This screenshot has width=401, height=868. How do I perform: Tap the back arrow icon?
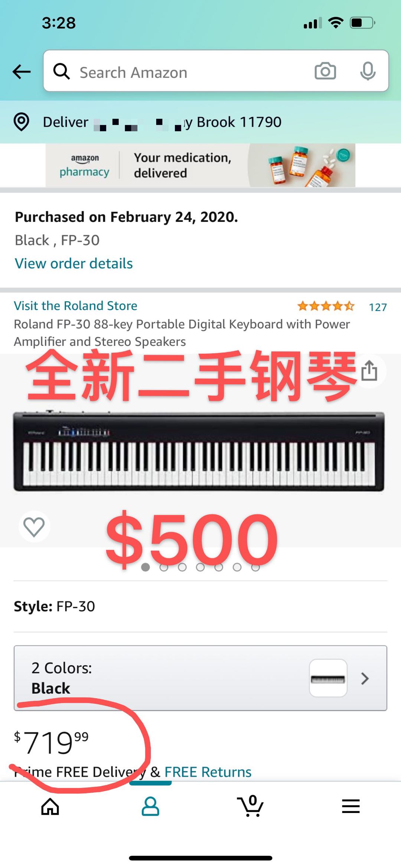click(22, 71)
